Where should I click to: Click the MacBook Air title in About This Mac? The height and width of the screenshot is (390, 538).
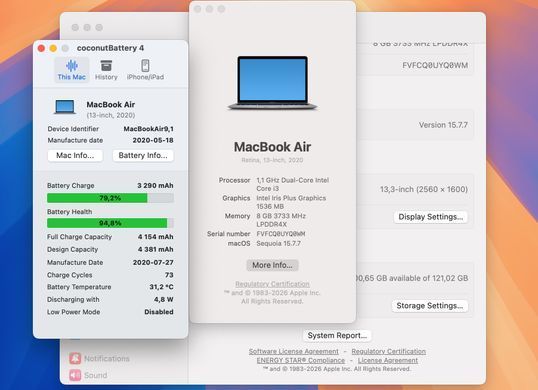[272, 147]
